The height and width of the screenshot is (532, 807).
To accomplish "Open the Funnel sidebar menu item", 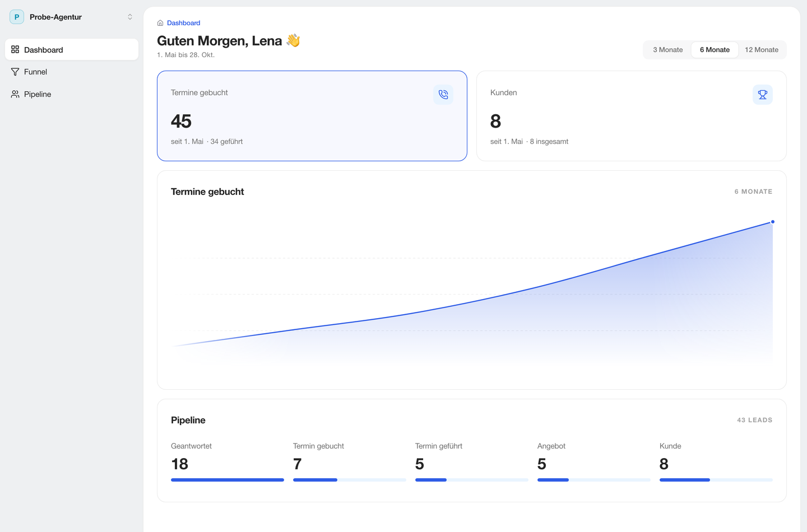I will [x=72, y=72].
